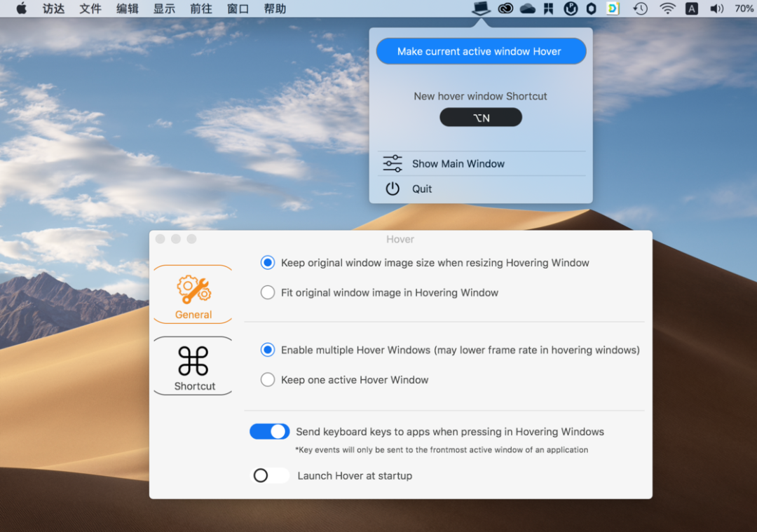Click the battery 70% indicator
The image size is (757, 532).
click(745, 8)
